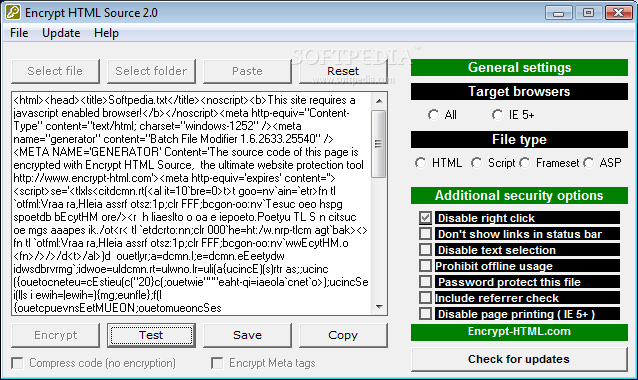638x380 pixels.
Task: Enable Disable text selection option
Action: [425, 249]
